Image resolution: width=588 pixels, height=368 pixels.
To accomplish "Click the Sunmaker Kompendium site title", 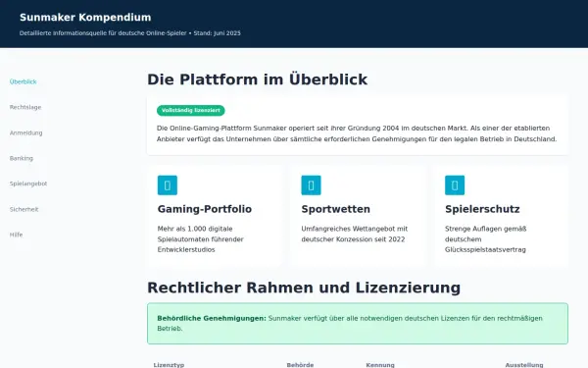I will click(85, 18).
